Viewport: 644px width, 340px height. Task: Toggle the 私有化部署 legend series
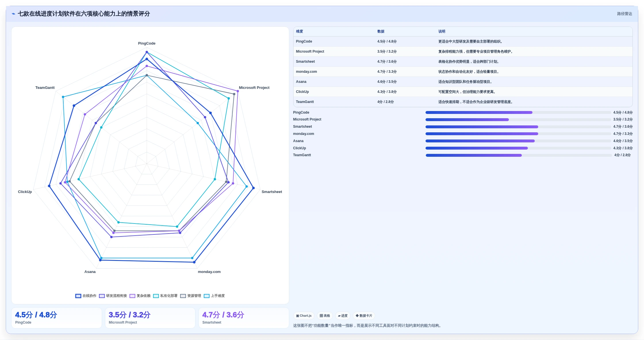coord(165,296)
